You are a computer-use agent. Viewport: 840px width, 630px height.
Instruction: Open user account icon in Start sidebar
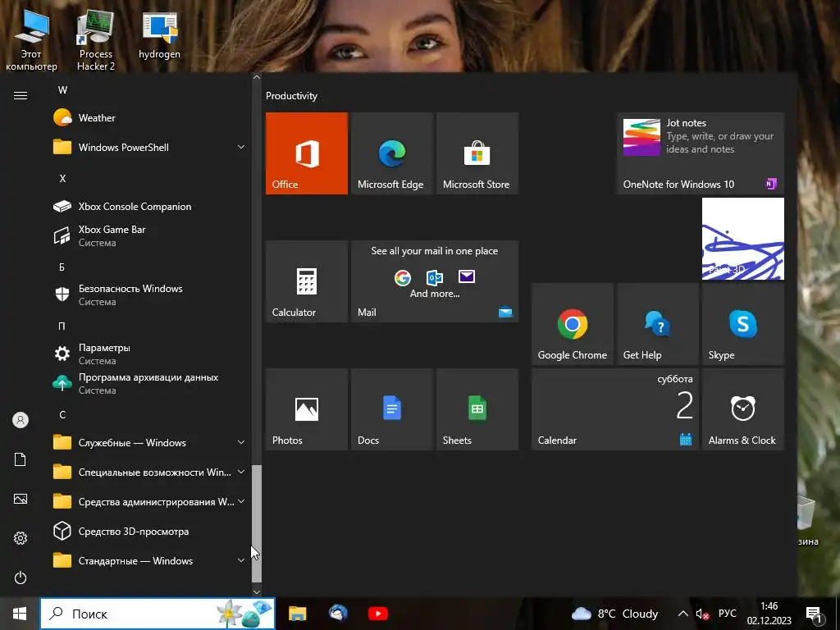pyautogui.click(x=21, y=420)
